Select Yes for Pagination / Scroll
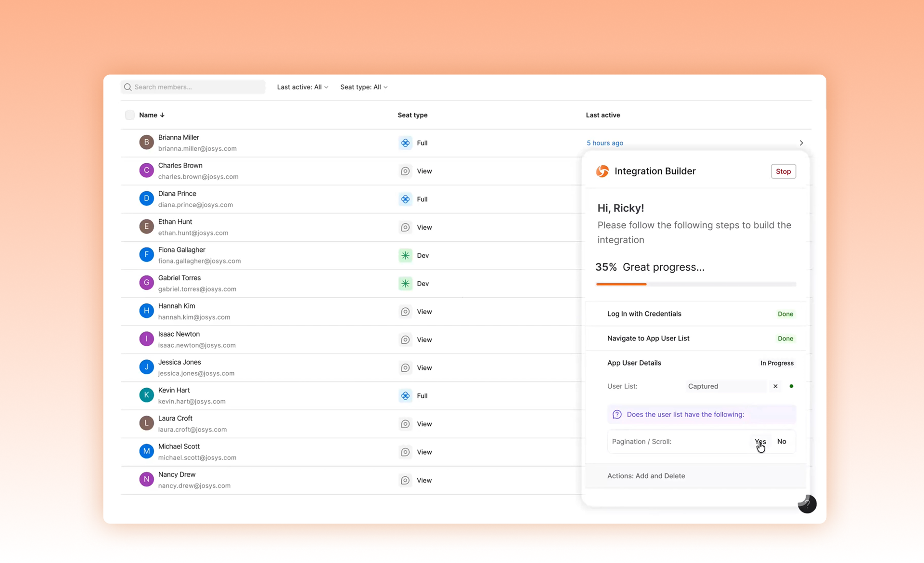Viewport: 924px width, 563px height. (760, 442)
